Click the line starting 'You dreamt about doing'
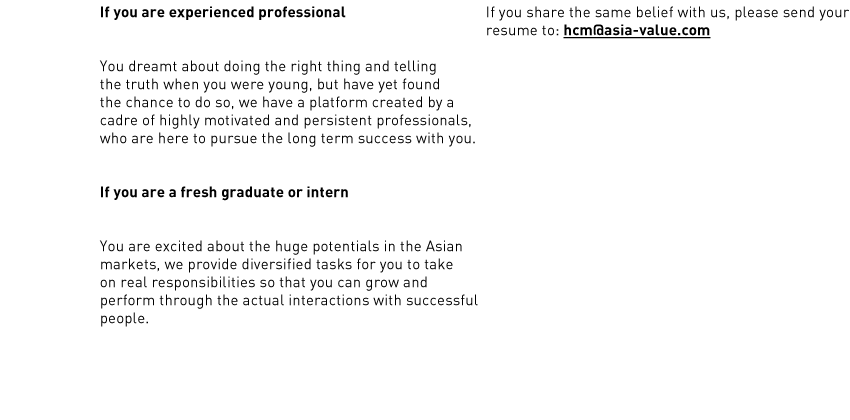850x420 pixels. click(x=268, y=67)
